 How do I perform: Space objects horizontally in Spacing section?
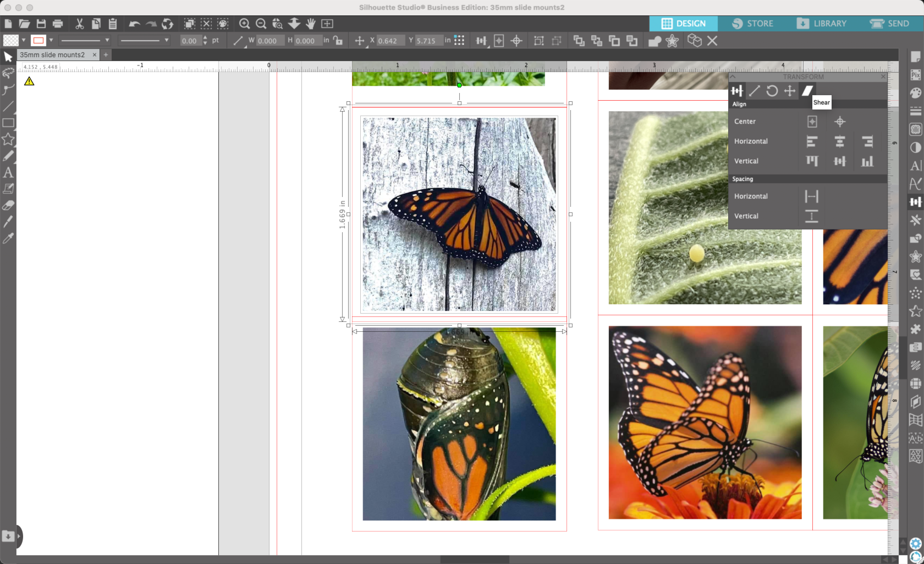click(812, 196)
